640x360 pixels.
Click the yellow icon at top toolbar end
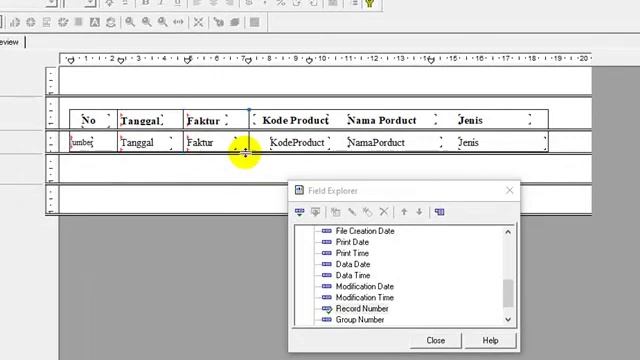tap(370, 3)
